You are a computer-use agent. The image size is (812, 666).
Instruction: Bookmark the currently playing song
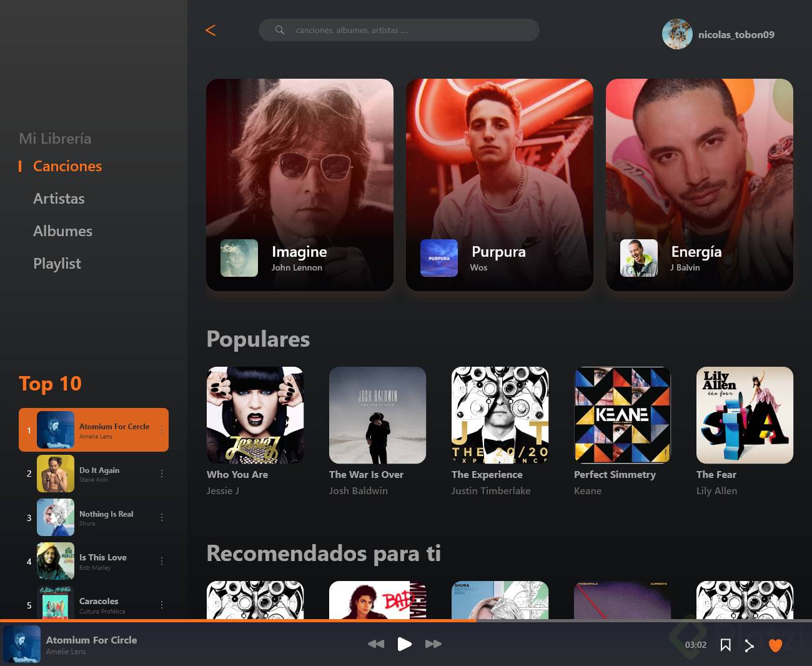click(725, 644)
